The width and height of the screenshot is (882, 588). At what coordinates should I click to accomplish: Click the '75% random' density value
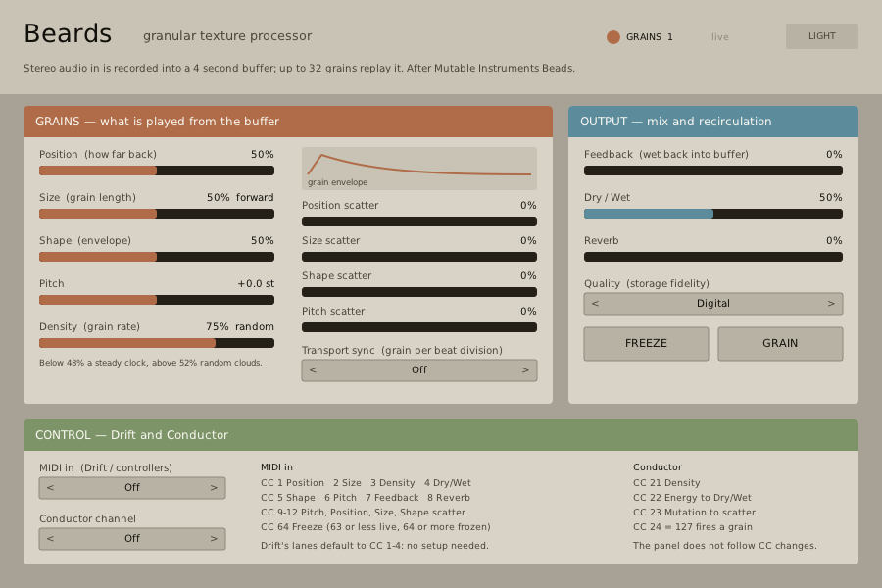click(240, 327)
